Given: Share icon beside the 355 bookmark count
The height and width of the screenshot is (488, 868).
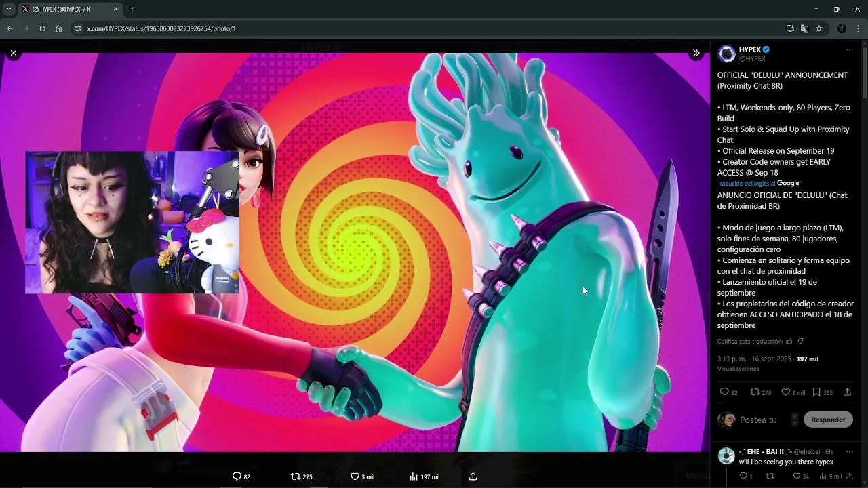Looking at the screenshot, I should click(848, 392).
